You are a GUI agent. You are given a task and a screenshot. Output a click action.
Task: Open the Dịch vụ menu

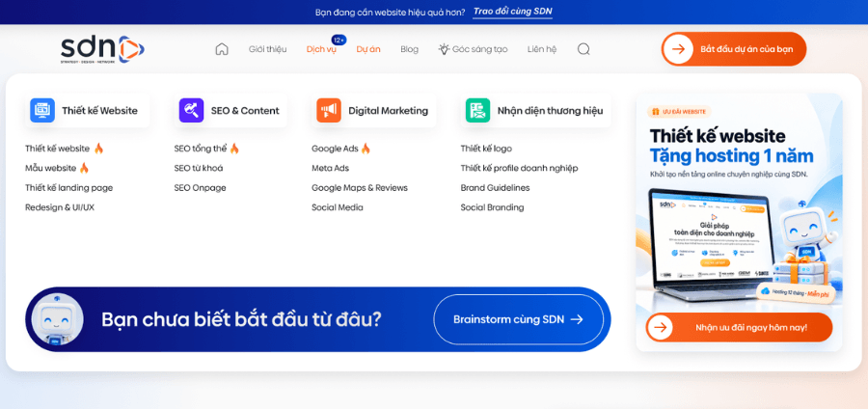click(x=321, y=49)
